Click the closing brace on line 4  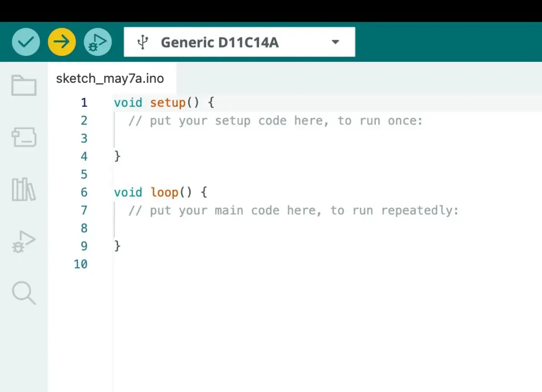click(x=117, y=157)
